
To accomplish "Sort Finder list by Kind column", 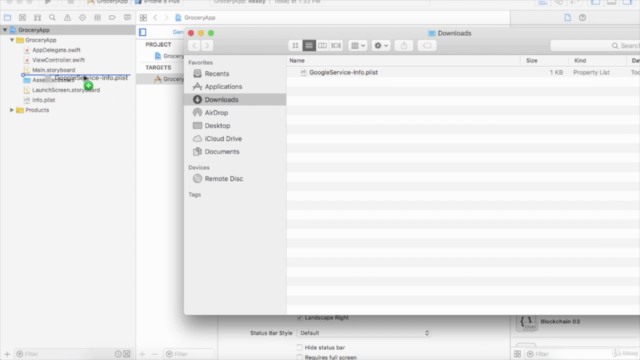I will tap(598, 60).
